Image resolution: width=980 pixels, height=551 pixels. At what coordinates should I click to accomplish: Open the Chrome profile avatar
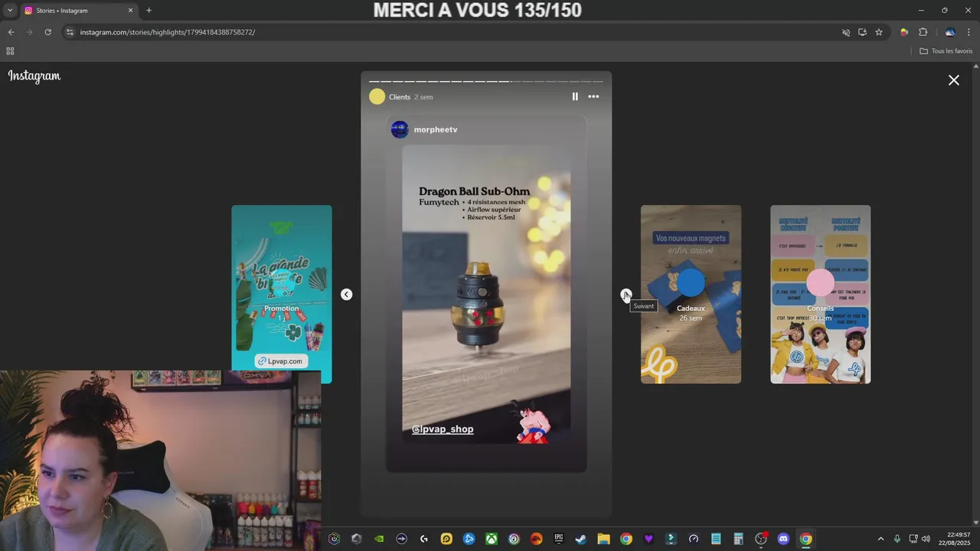950,32
